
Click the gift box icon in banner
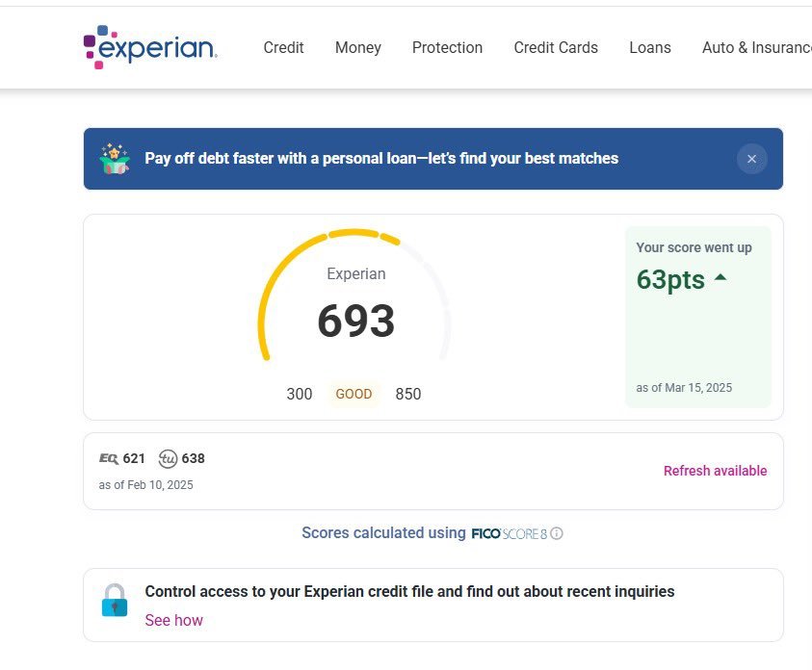pyautogui.click(x=115, y=159)
